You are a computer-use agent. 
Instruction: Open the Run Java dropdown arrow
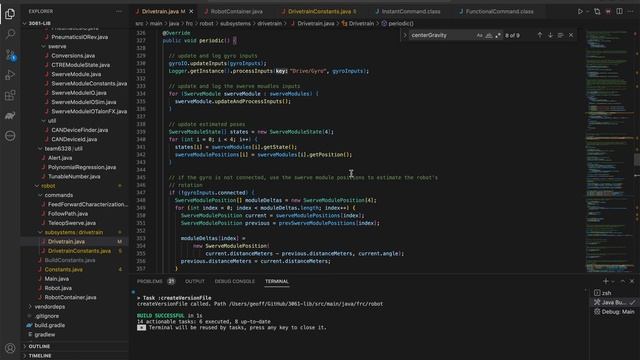(587, 11)
